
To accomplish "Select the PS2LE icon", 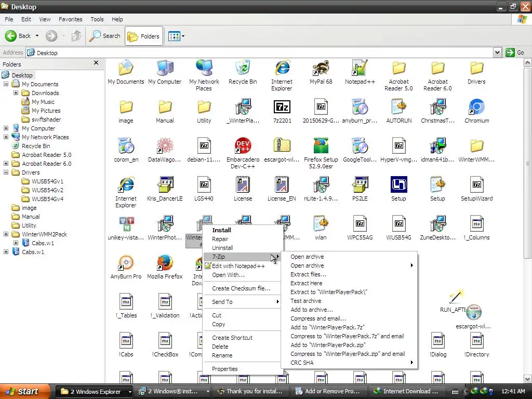I will (x=360, y=185).
